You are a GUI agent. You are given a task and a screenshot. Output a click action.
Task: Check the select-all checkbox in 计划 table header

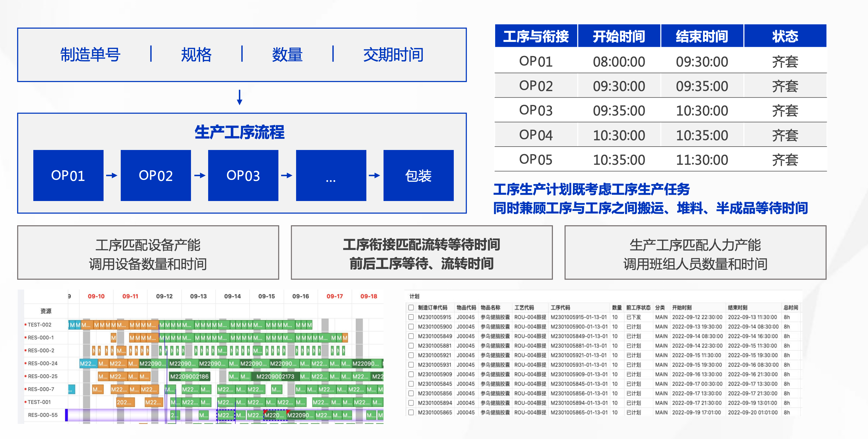[411, 308]
